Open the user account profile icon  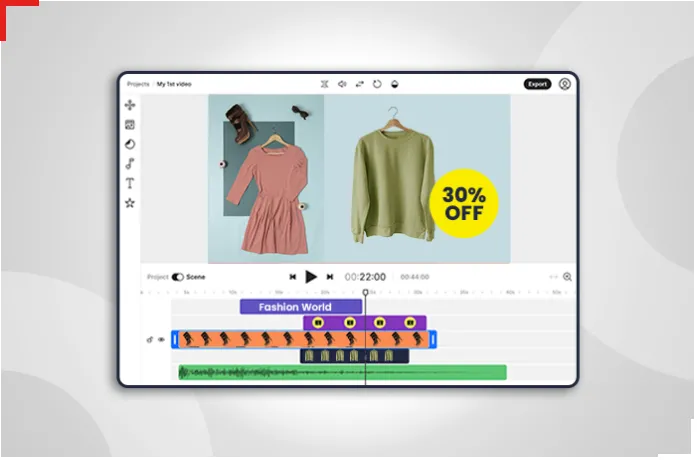pos(565,84)
